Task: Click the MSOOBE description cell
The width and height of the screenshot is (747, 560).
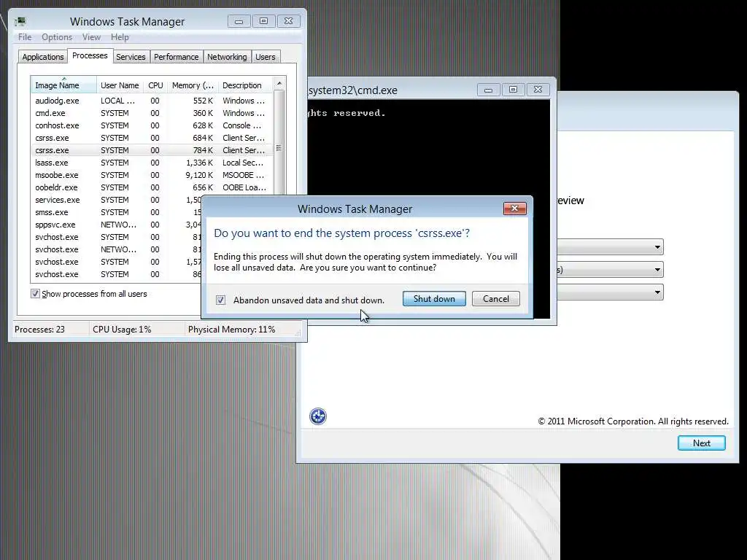Action: tap(244, 175)
